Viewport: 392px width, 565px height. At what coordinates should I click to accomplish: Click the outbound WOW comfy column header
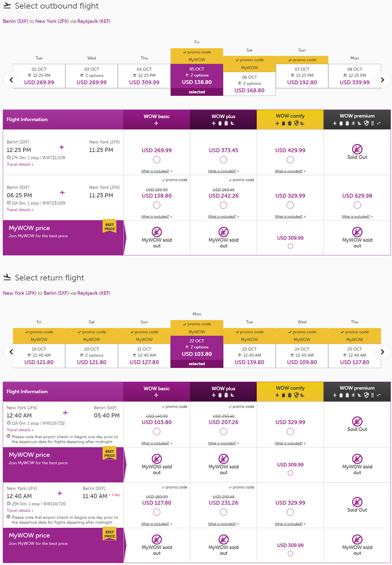coord(290,119)
